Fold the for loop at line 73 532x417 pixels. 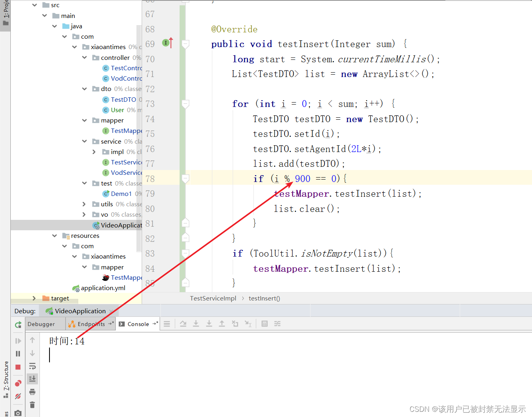tap(185, 104)
